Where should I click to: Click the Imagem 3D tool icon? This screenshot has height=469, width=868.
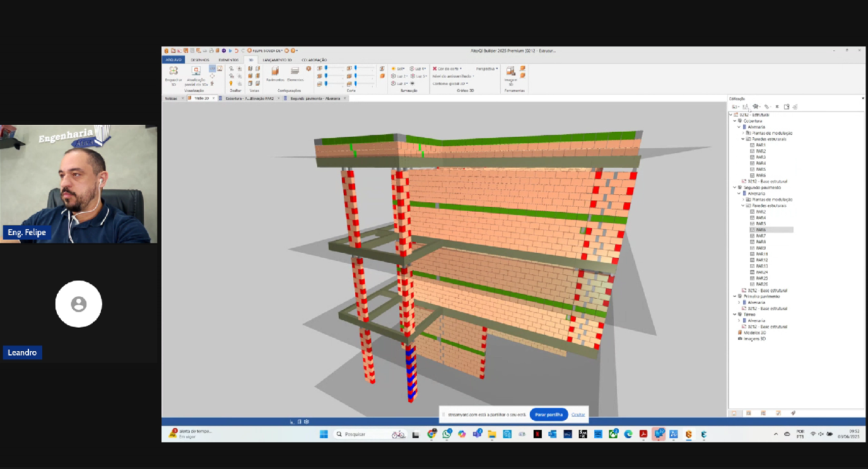coord(511,71)
